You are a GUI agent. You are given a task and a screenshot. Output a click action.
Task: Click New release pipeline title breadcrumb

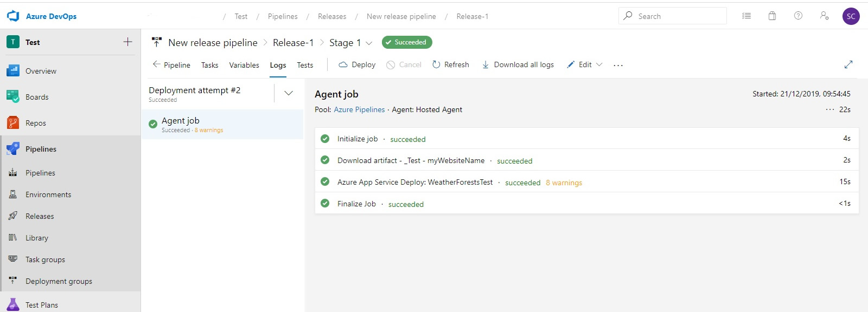[x=213, y=42]
